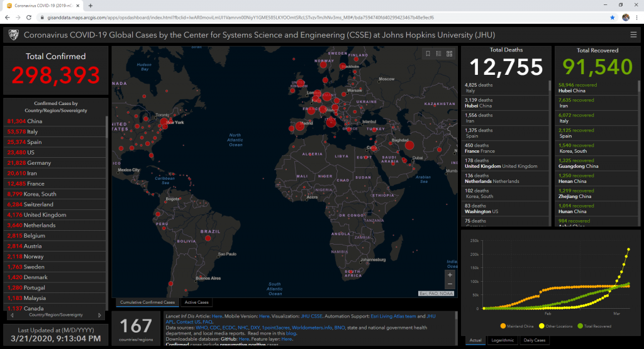Open the Esri Living Atlas team link
The width and height of the screenshot is (644, 349).
(393, 316)
